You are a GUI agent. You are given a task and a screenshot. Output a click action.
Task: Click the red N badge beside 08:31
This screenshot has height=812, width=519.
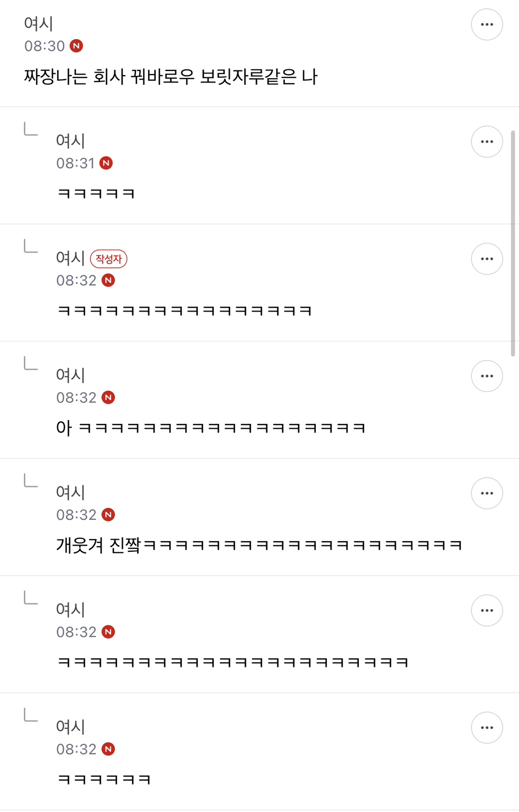pyautogui.click(x=106, y=163)
